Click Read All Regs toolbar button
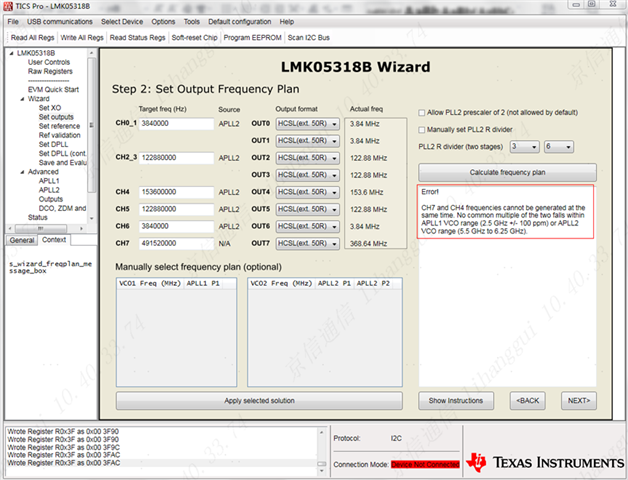Image resolution: width=628 pixels, height=480 pixels. pos(32,38)
